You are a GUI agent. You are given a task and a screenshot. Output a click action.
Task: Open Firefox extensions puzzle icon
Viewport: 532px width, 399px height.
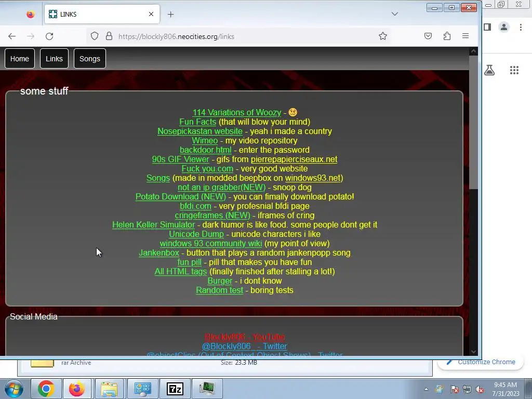(x=447, y=36)
